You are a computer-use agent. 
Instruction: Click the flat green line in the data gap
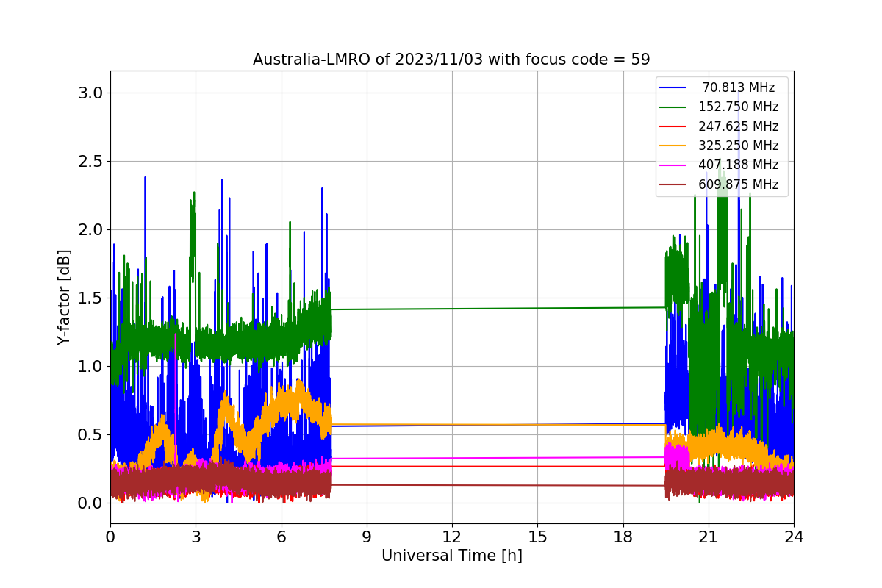click(498, 309)
